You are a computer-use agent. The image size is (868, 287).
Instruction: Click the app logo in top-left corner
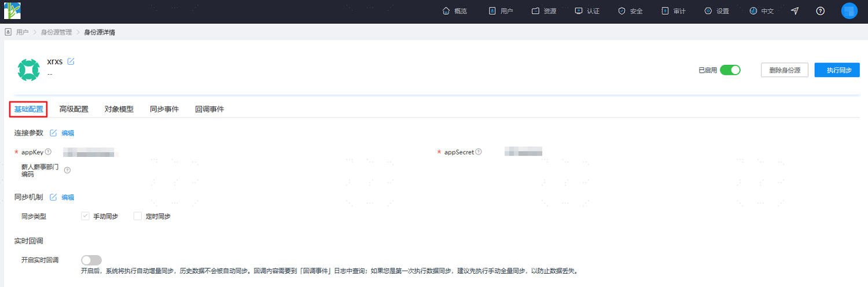(x=12, y=10)
